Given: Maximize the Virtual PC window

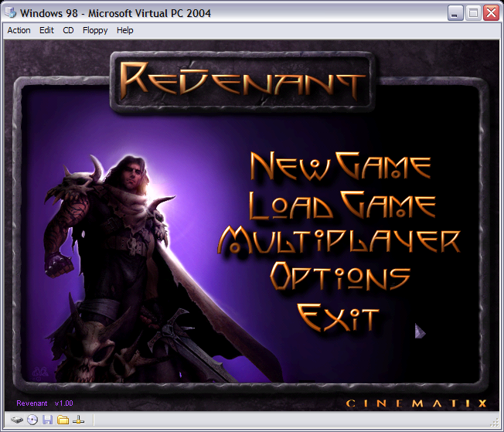Looking at the screenshot, I should coord(473,13).
